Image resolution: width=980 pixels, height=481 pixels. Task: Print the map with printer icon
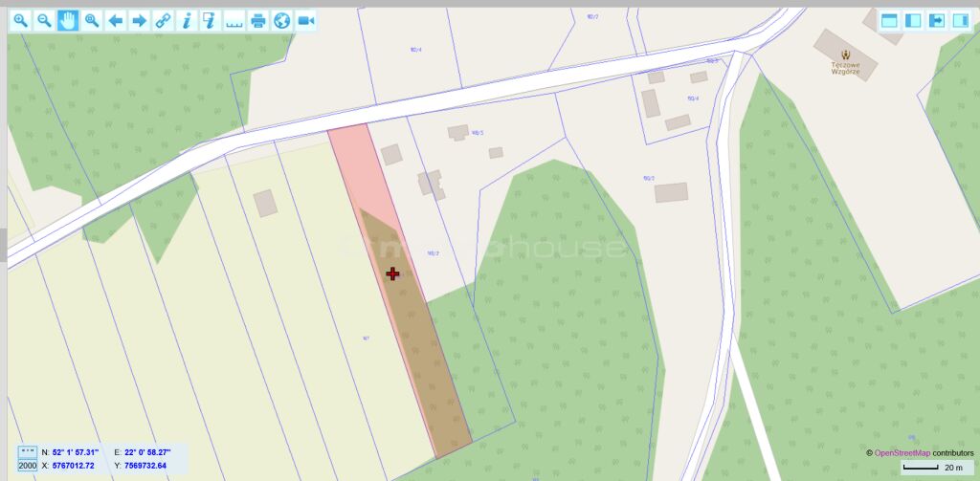pos(258,21)
